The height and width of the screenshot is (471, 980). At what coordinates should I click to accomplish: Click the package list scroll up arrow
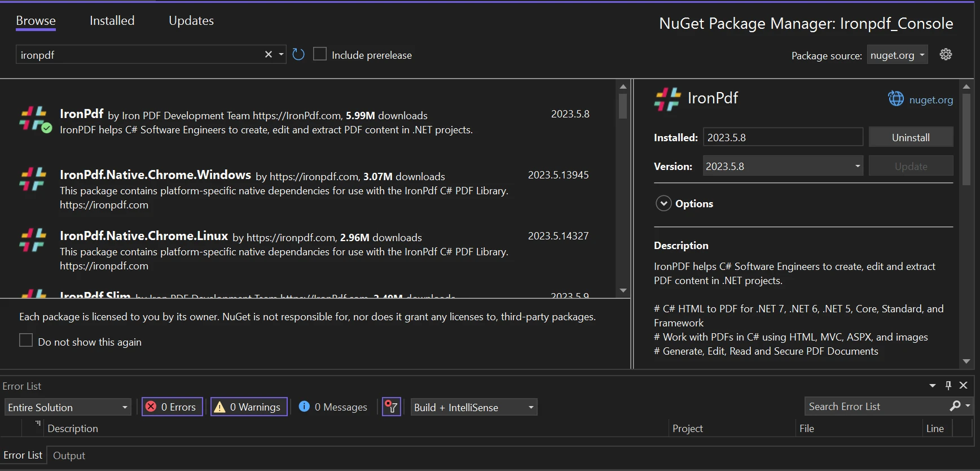pos(623,86)
